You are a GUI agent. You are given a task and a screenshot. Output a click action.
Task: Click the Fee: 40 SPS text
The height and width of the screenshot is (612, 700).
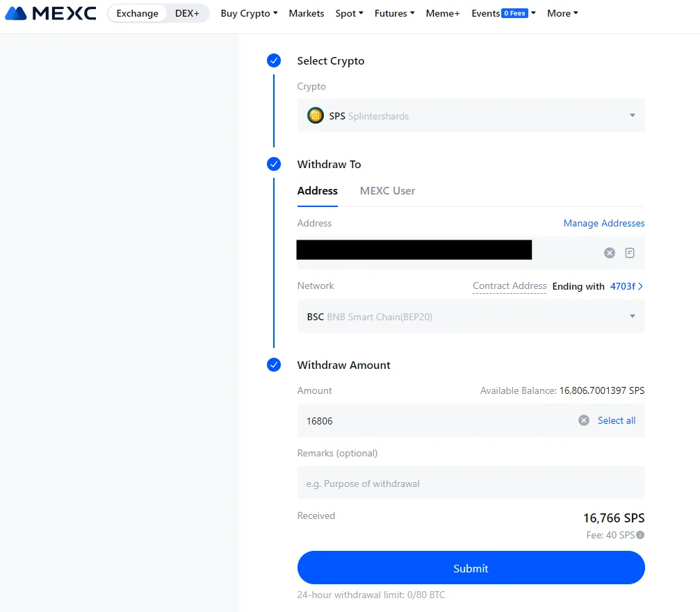[610, 535]
